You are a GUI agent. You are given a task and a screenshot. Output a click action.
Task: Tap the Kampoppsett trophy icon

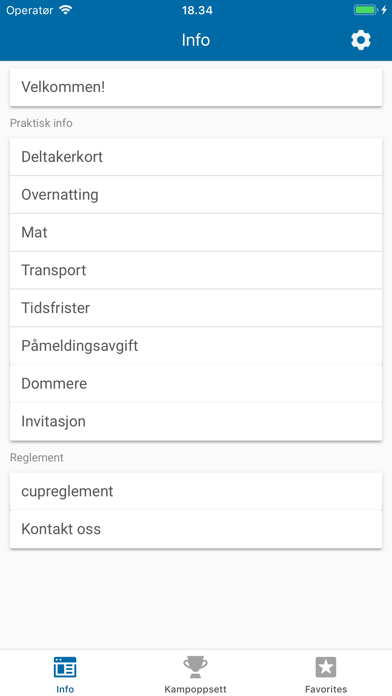195,667
